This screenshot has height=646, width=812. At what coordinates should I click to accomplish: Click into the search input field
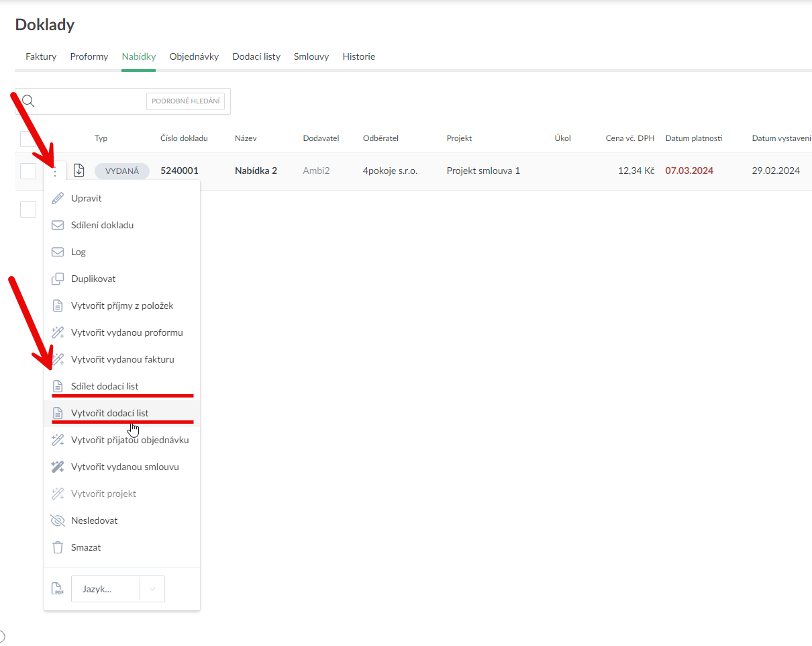pos(91,101)
